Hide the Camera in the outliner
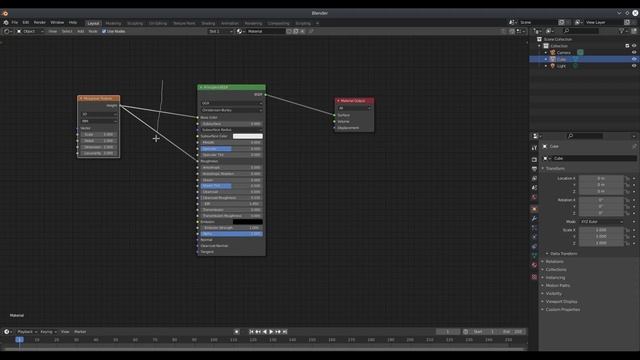Viewport: 640px width, 360px height. [x=634, y=53]
